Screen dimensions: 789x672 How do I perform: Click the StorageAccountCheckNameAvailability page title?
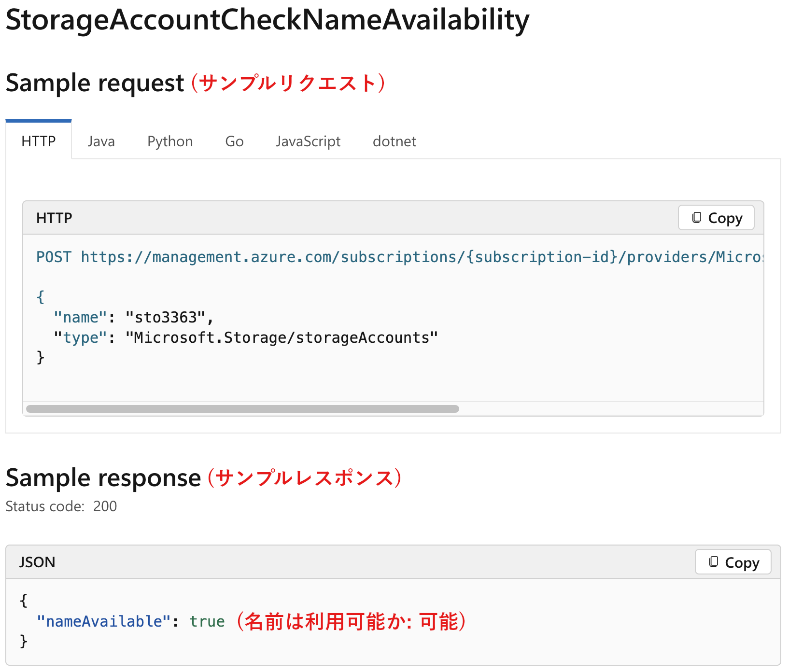coord(267,20)
